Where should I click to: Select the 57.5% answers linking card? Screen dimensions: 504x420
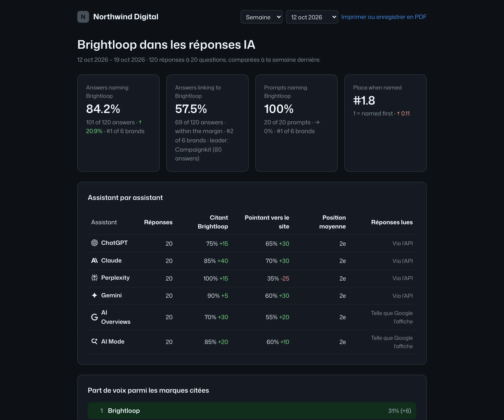click(x=207, y=123)
